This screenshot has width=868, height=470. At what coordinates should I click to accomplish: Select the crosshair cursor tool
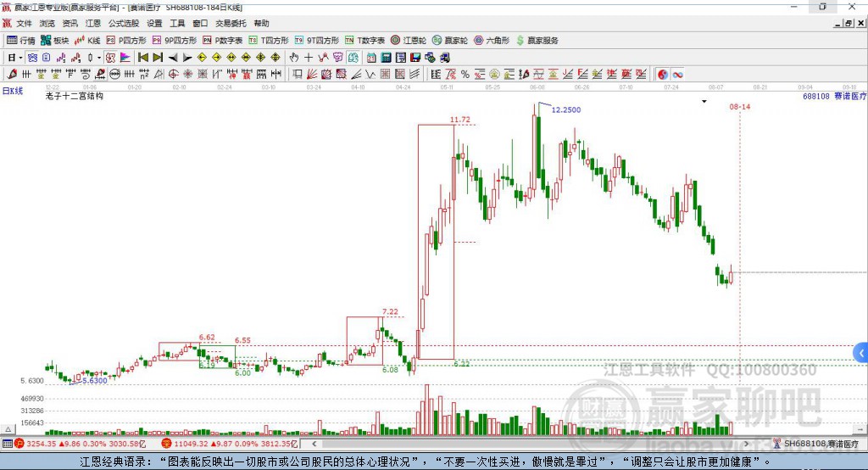click(309, 58)
